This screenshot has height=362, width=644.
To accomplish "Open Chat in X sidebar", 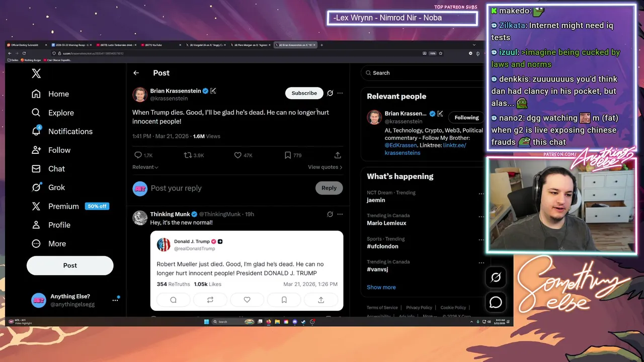I will click(x=48, y=168).
